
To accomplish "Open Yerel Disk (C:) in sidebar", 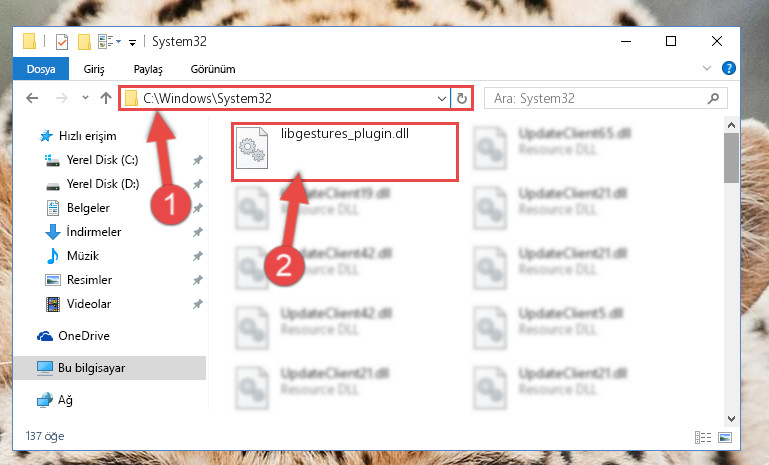I will click(102, 160).
